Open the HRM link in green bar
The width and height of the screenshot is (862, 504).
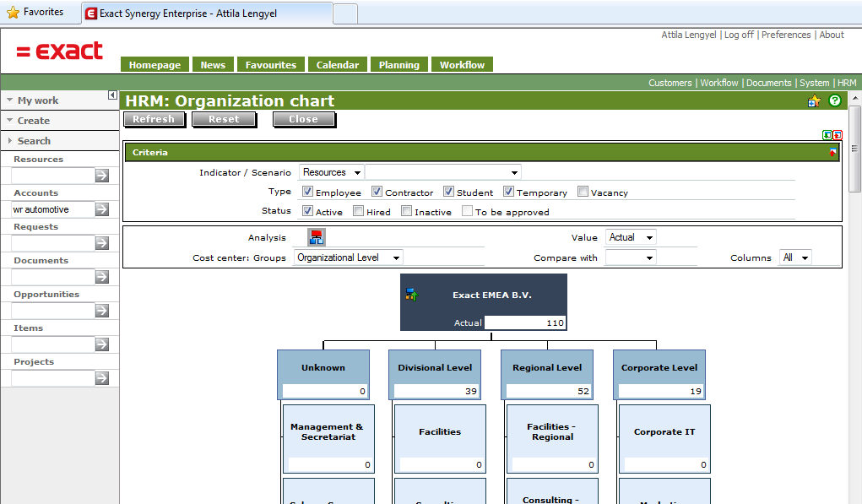(x=847, y=83)
